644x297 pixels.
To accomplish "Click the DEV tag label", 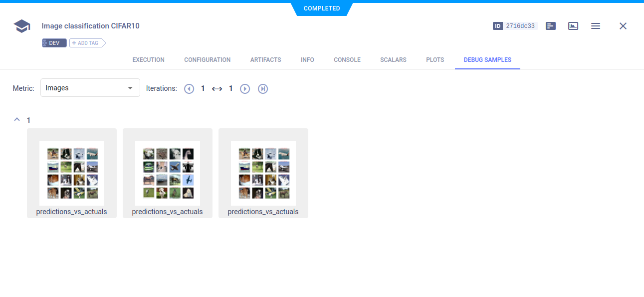I will point(54,43).
